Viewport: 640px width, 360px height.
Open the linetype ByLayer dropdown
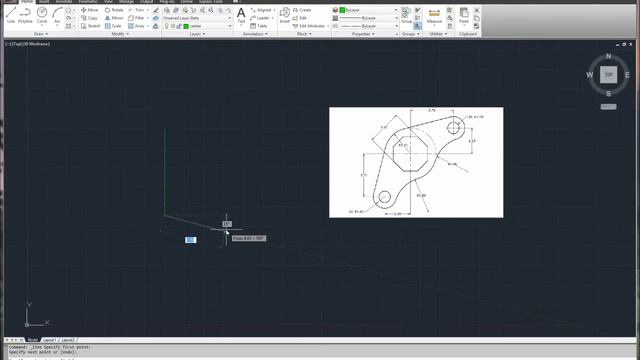point(368,26)
